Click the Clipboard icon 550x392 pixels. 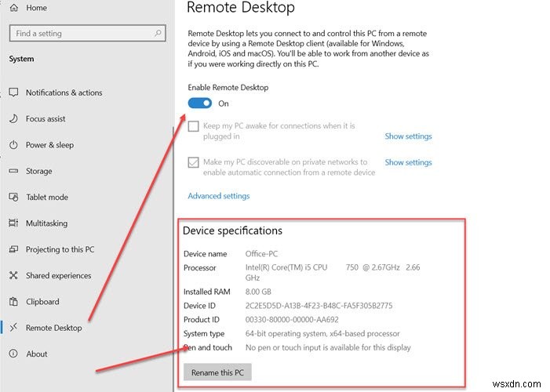(13, 302)
